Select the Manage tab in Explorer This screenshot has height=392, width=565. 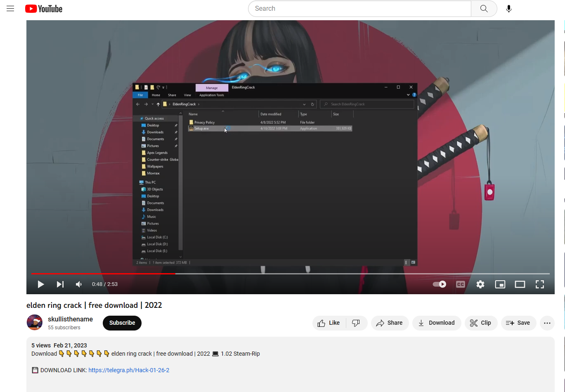click(x=212, y=88)
